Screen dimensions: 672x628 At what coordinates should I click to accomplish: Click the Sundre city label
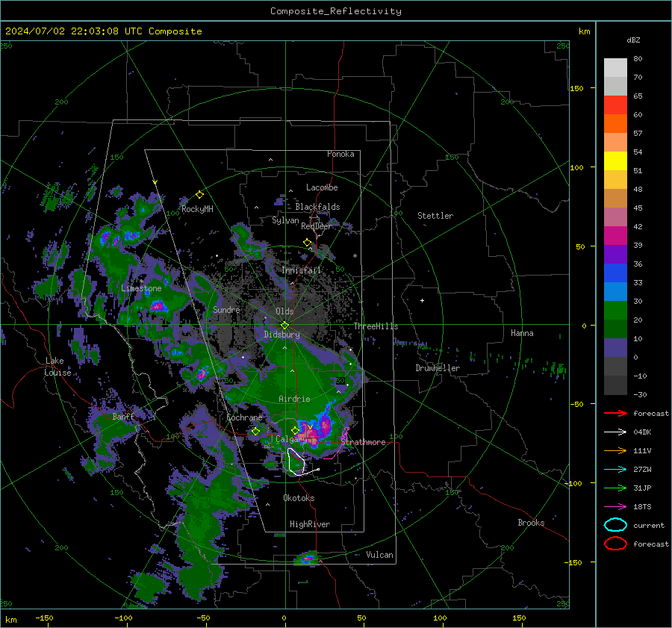click(x=226, y=309)
